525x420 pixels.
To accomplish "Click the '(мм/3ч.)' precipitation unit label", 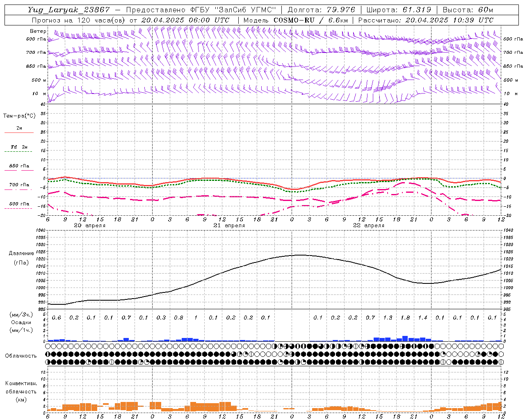I will tap(21, 315).
